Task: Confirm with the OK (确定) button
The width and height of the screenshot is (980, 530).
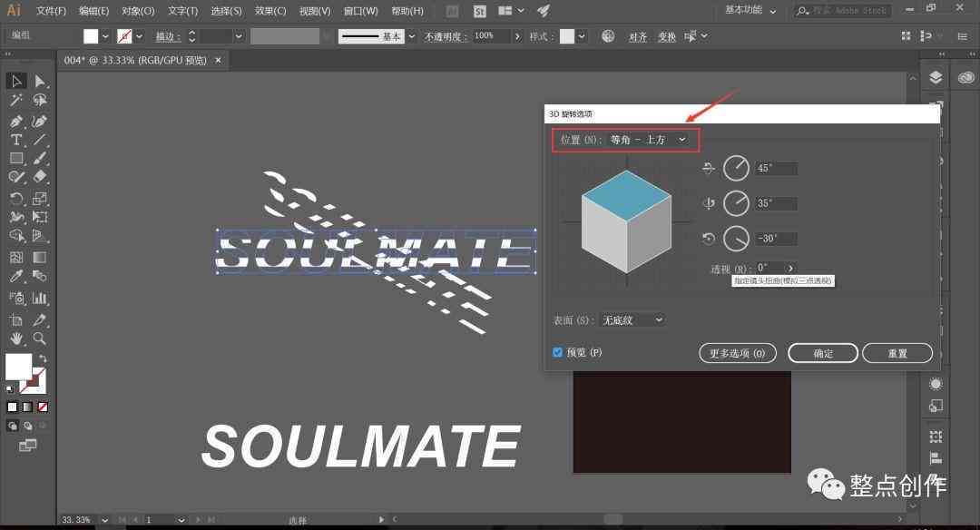Action: pos(823,353)
